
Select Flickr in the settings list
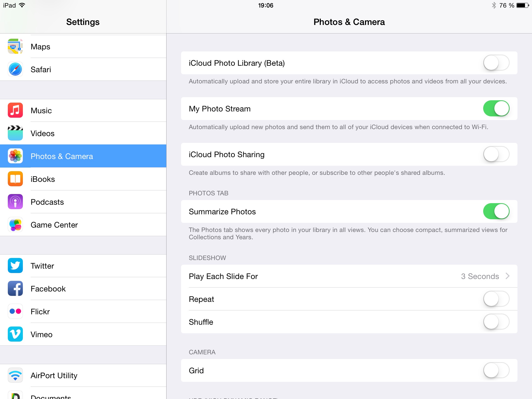pyautogui.click(x=83, y=311)
